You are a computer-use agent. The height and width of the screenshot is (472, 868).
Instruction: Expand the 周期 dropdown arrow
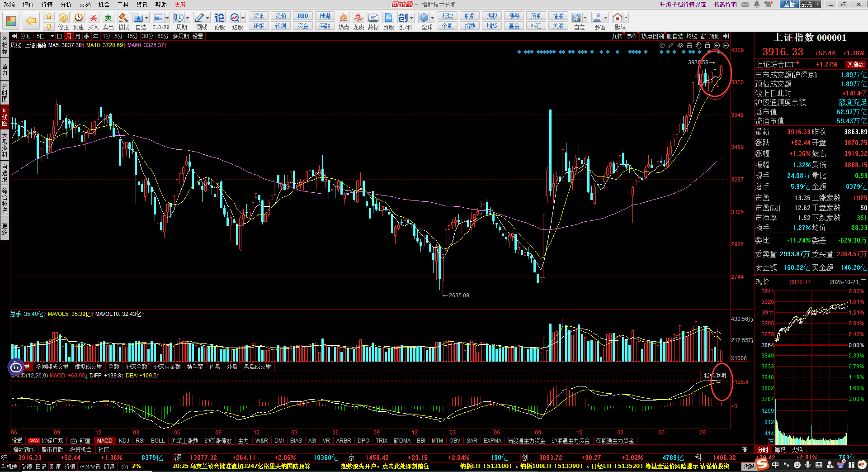(x=187, y=18)
